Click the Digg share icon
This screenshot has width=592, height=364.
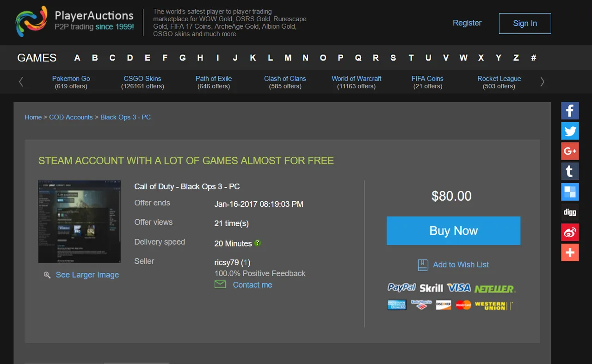(x=570, y=212)
